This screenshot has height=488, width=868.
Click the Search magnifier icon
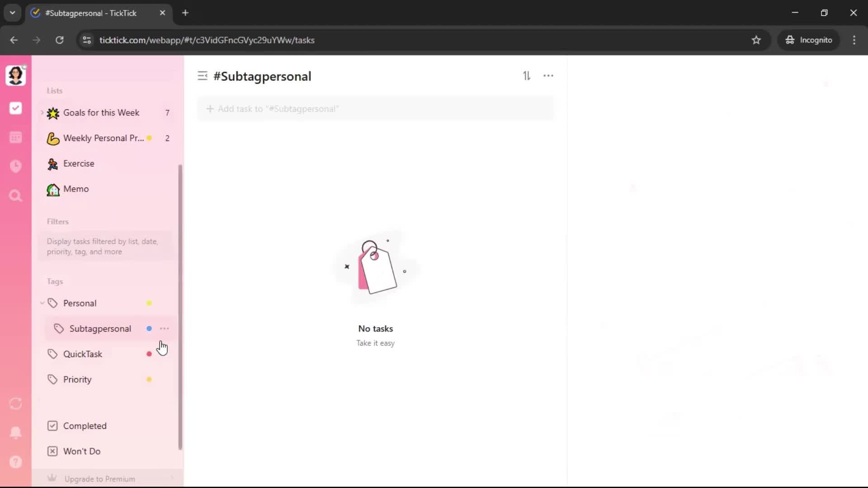click(x=16, y=196)
